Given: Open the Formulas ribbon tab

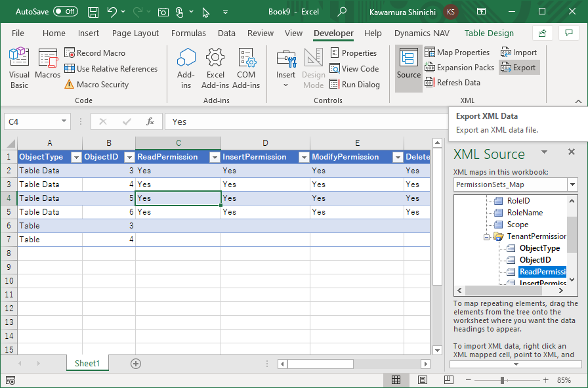Looking at the screenshot, I should [188, 33].
